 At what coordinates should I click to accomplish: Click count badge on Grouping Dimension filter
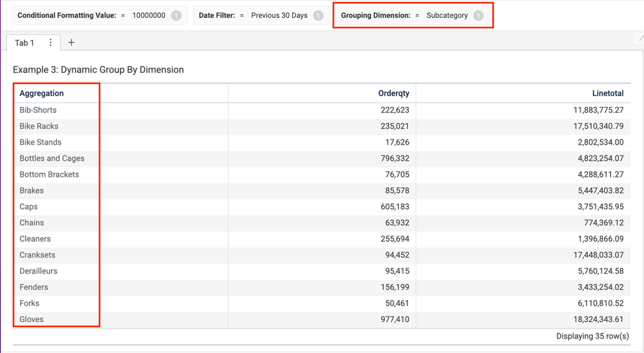coord(478,15)
